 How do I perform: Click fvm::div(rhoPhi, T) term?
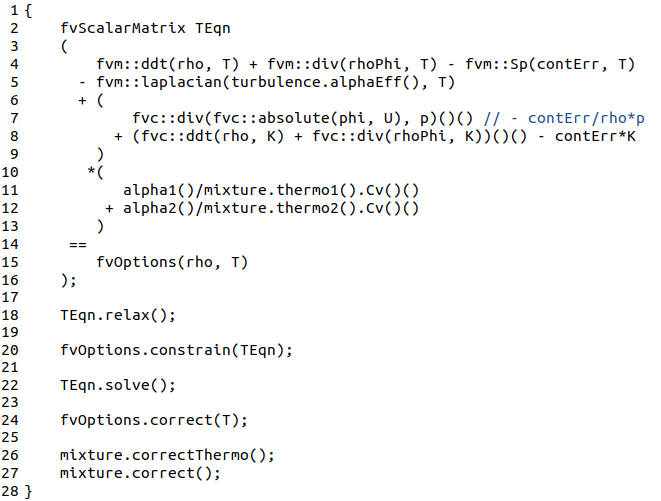[352, 64]
